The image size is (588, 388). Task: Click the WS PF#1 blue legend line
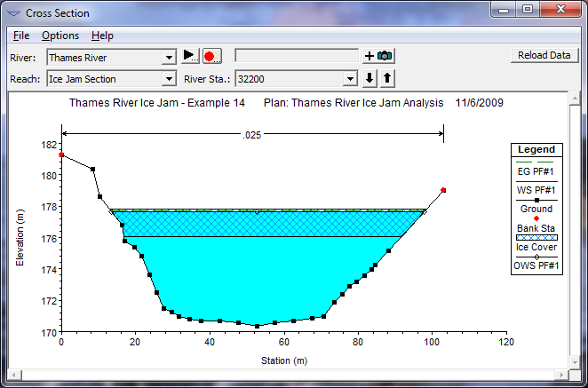click(536, 180)
